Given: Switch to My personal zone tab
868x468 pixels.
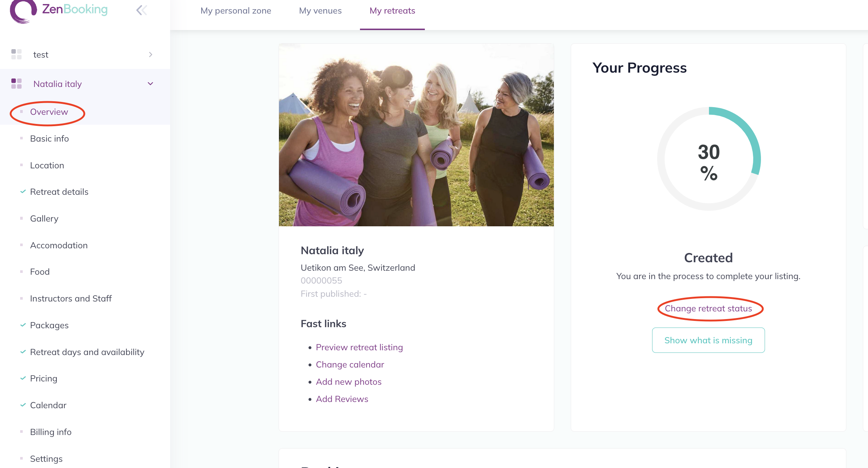Looking at the screenshot, I should 236,11.
